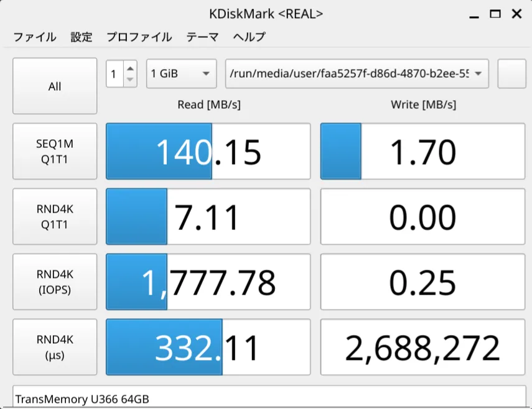Minimize the KDiskMark window
Screen dimensions: 532x409
coord(475,13)
